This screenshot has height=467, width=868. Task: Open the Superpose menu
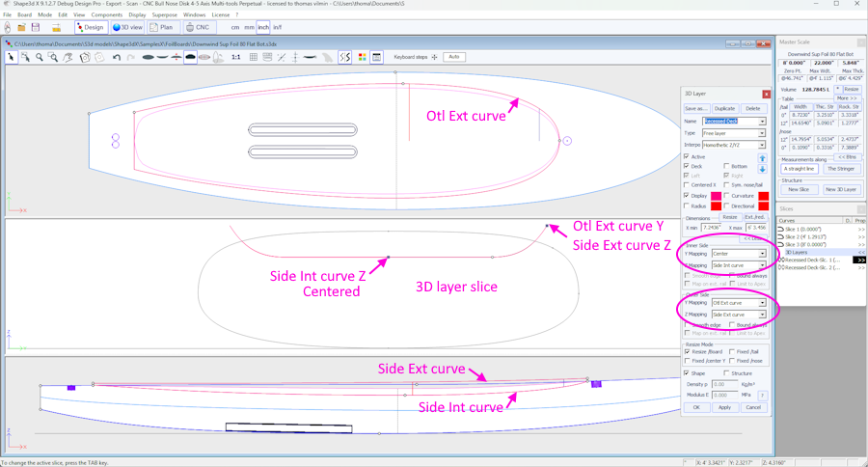165,15
